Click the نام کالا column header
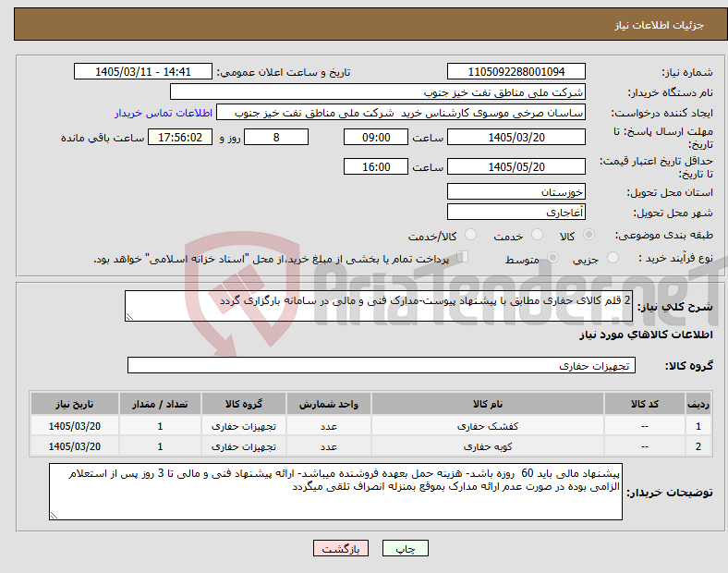Image resolution: width=728 pixels, height=573 pixels. [x=488, y=404]
